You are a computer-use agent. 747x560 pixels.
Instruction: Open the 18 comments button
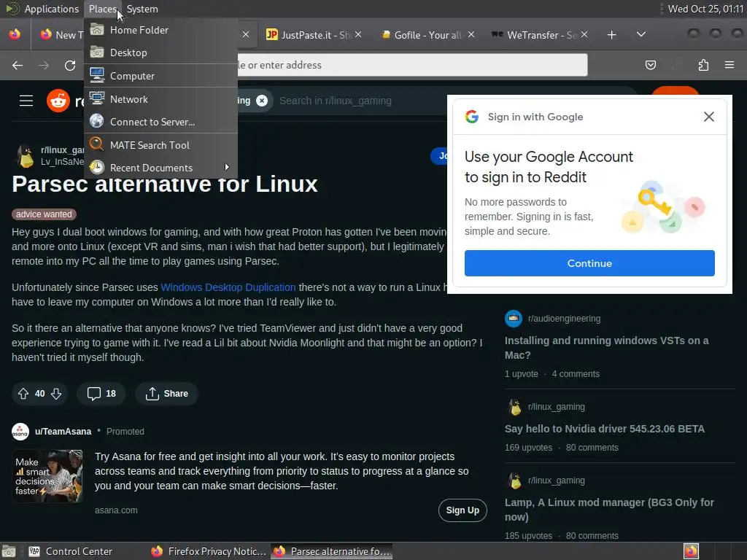(101, 393)
